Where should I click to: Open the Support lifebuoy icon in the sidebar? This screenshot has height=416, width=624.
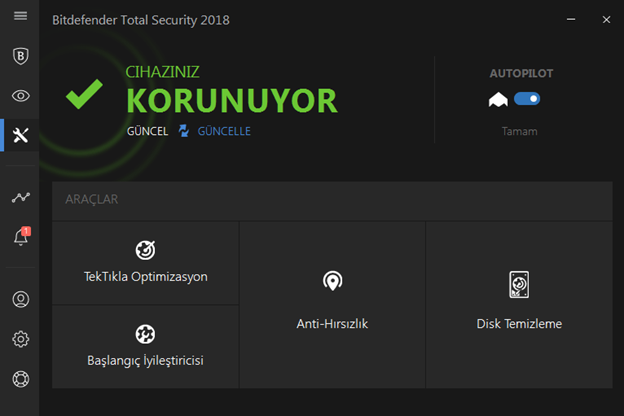[x=21, y=379]
